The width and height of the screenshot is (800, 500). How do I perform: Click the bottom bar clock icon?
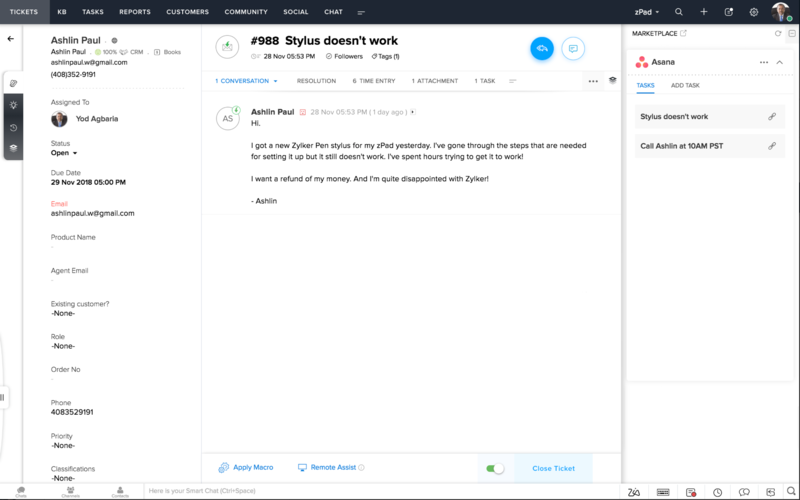click(x=717, y=492)
